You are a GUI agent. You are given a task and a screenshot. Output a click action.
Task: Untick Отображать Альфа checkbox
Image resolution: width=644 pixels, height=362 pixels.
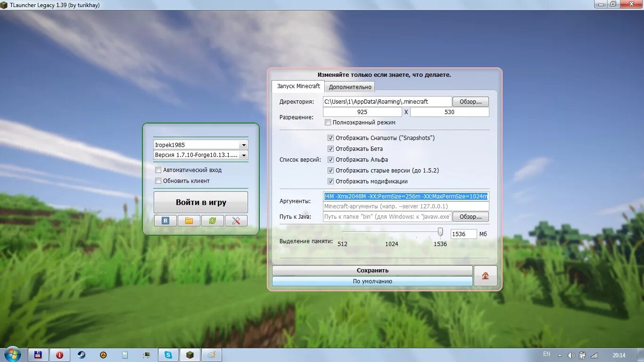[330, 160]
